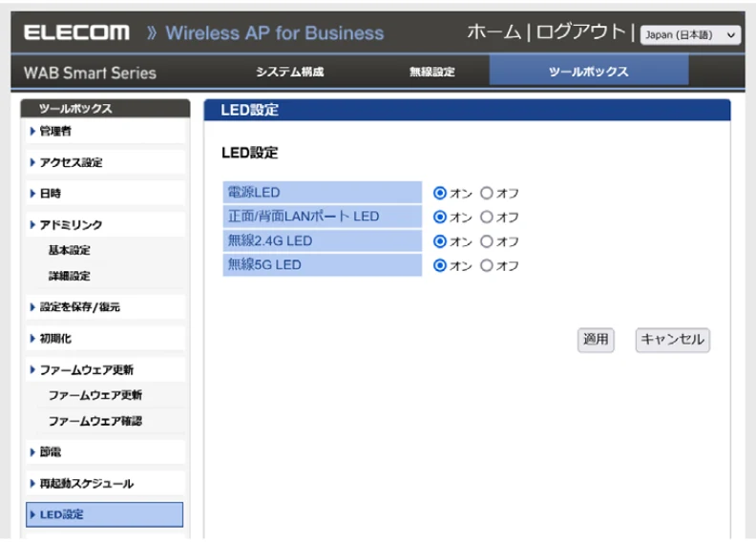756x542 pixels.
Task: Select the highlighted LED設定 sidebar item
Action: (105, 514)
